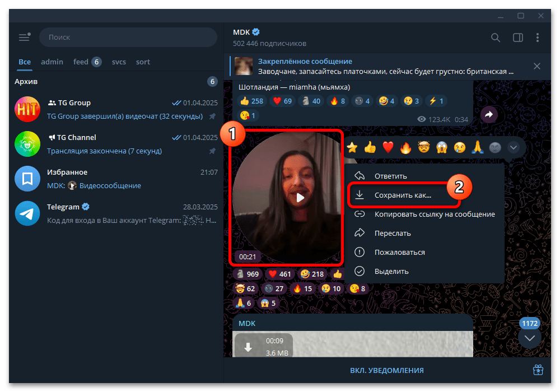Toggle the fire 15 reaction
Image resolution: width=560 pixels, height=392 pixels.
[x=302, y=288]
